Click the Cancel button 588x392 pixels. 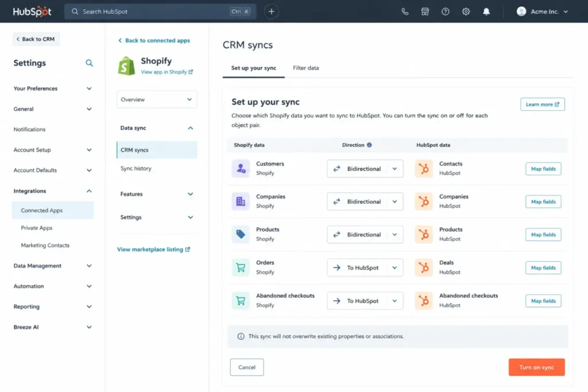[247, 367]
